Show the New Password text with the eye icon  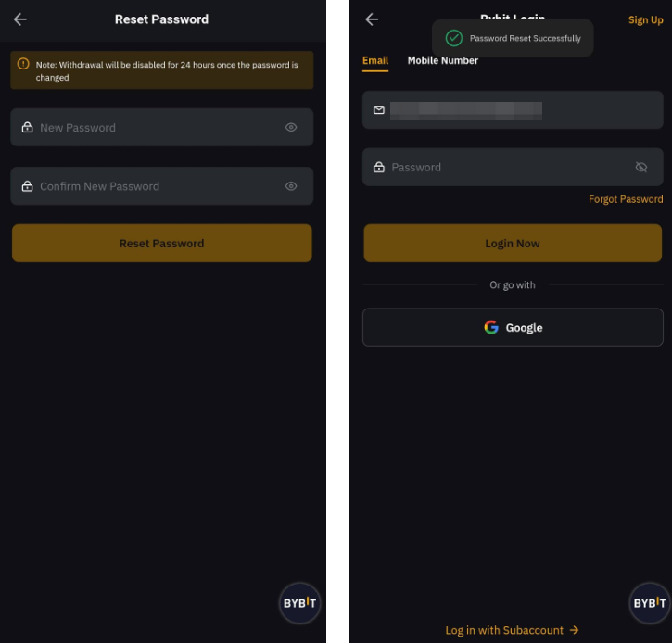(291, 127)
